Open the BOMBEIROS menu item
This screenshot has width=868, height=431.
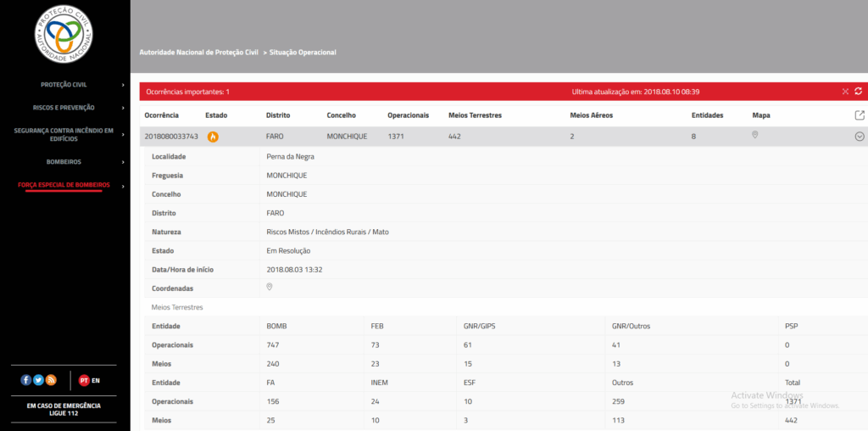(64, 162)
